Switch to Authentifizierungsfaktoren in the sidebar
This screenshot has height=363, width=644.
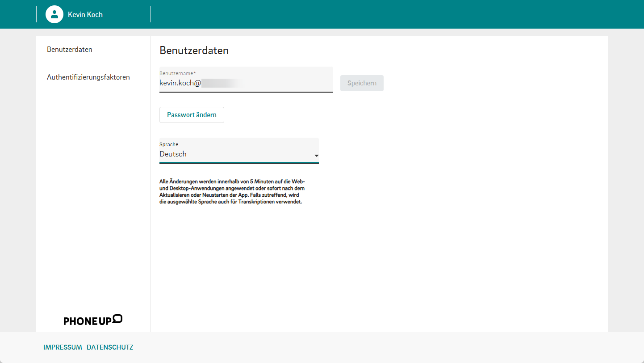[88, 77]
